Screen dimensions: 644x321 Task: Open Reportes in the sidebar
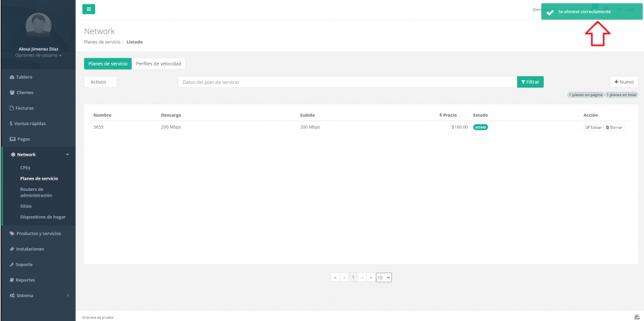coord(25,280)
